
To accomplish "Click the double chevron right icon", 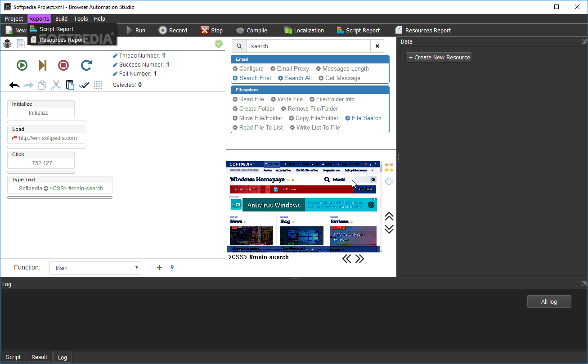I will pos(359,259).
